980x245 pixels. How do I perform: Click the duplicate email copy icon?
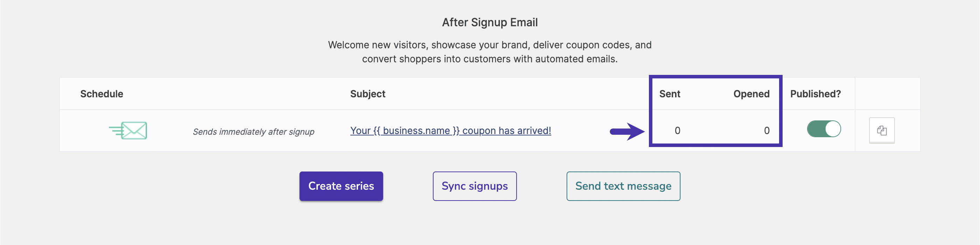tap(881, 131)
